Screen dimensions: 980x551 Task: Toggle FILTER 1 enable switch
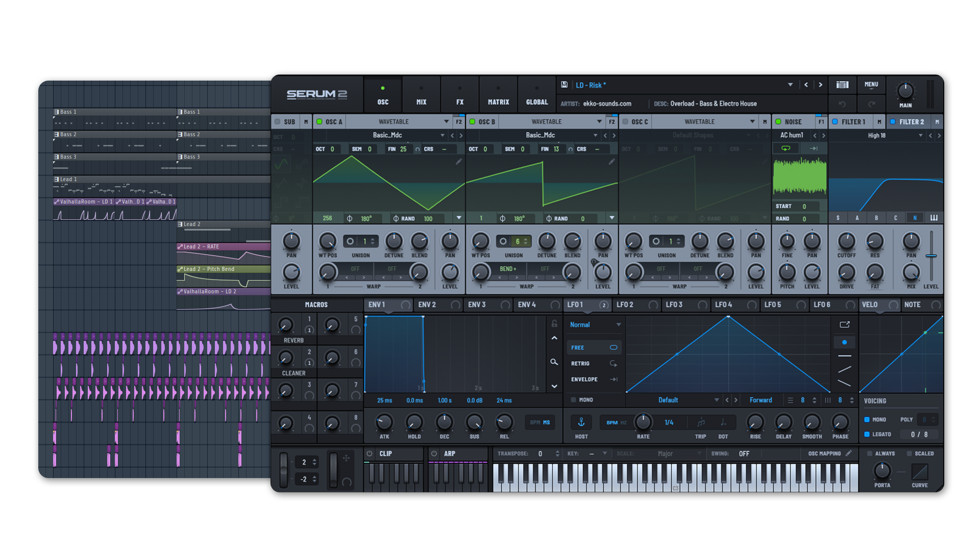pyautogui.click(x=835, y=121)
